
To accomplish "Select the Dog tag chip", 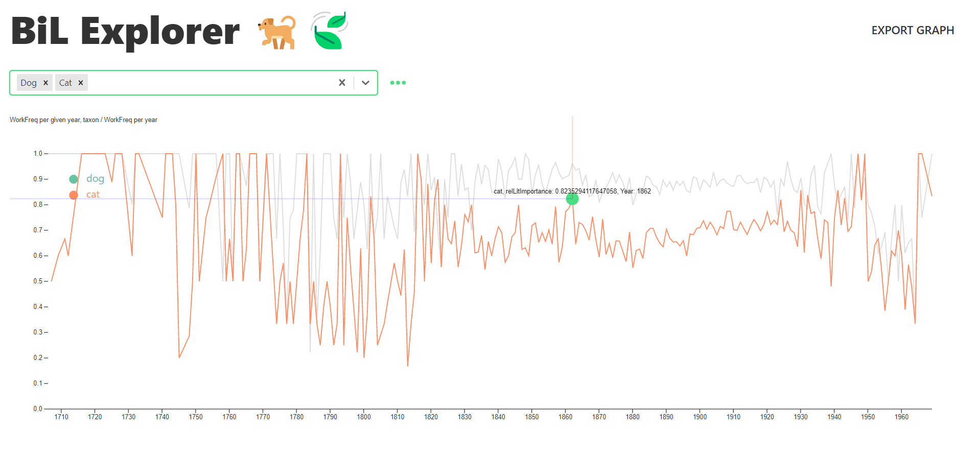I will pos(29,83).
